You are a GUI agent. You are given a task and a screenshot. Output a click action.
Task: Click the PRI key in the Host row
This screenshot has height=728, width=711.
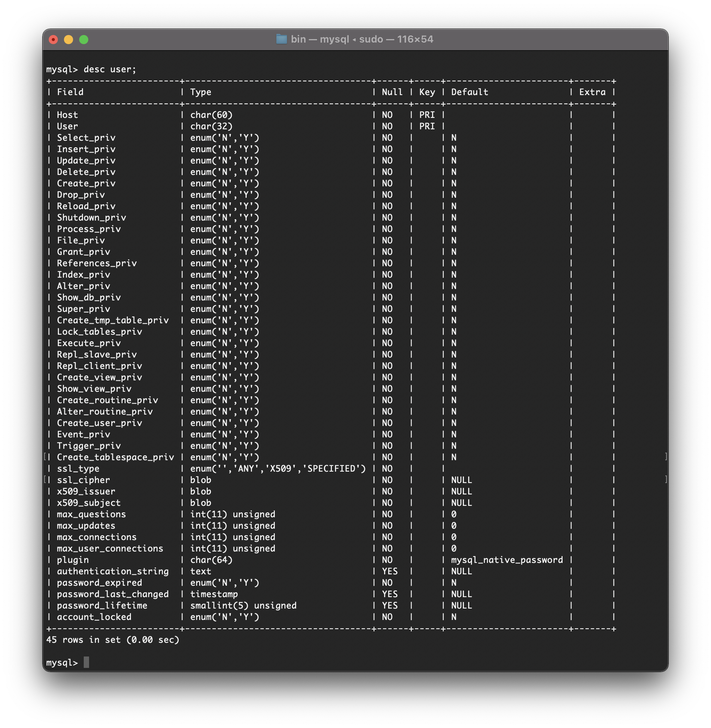pos(427,115)
